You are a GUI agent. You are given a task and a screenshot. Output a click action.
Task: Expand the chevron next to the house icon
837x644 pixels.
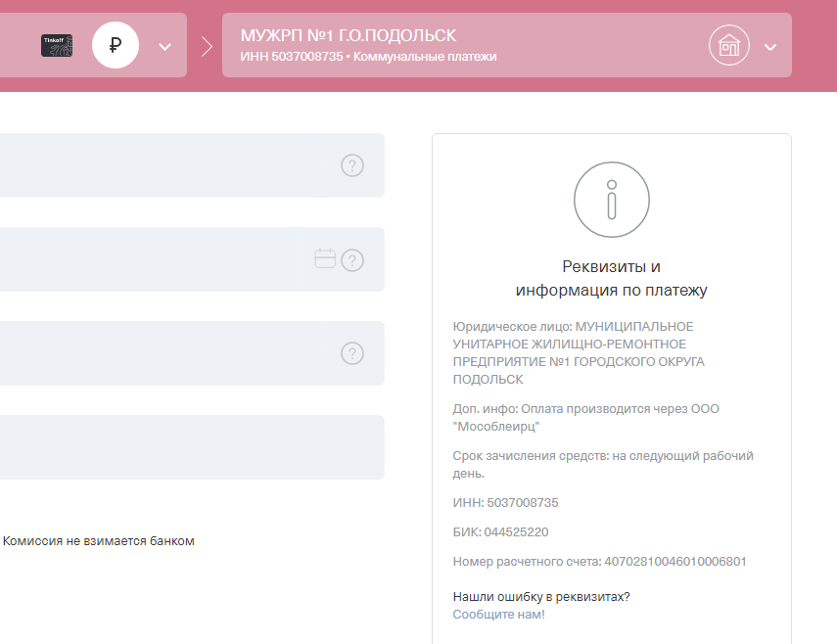(x=770, y=46)
